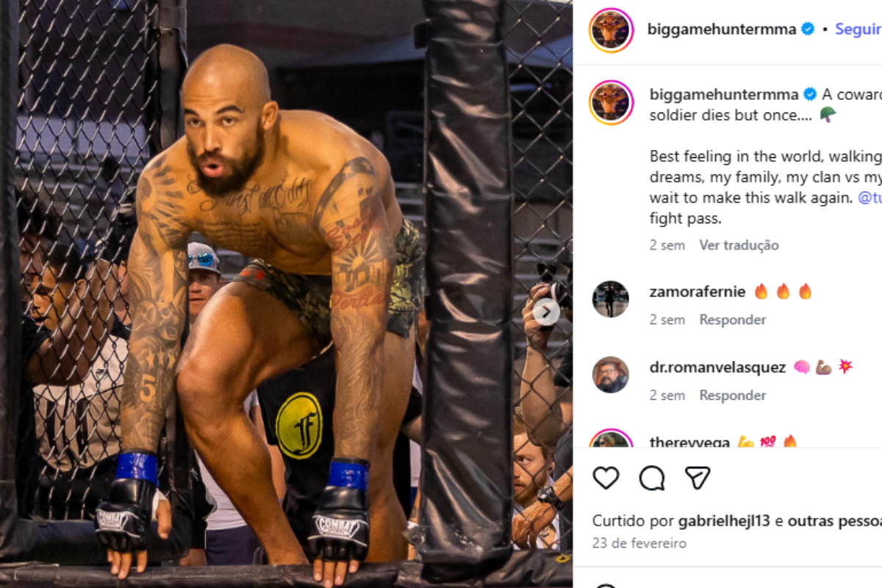
Task: Open the dr.romanvelasquez username link
Action: click(718, 367)
